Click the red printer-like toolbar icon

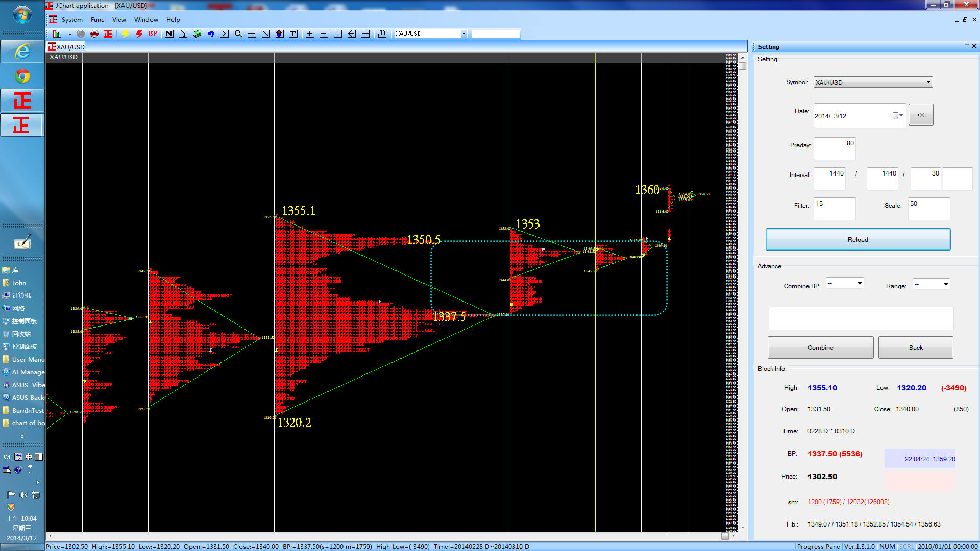94,34
